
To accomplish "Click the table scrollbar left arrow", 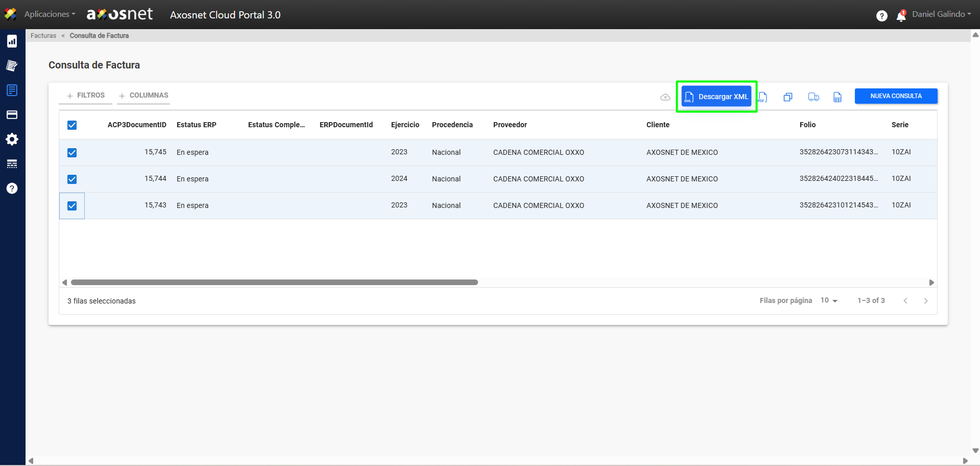I will coord(64,283).
